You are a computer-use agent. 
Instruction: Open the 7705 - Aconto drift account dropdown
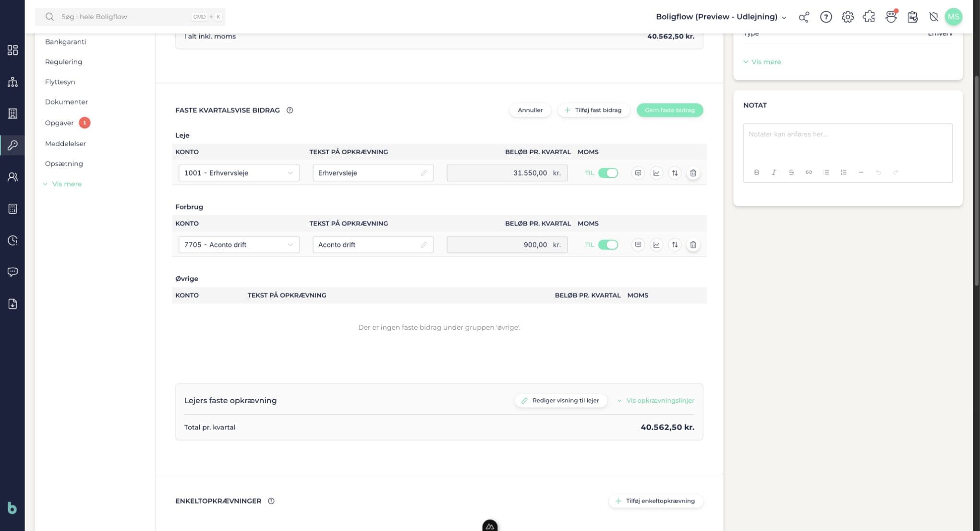239,245
